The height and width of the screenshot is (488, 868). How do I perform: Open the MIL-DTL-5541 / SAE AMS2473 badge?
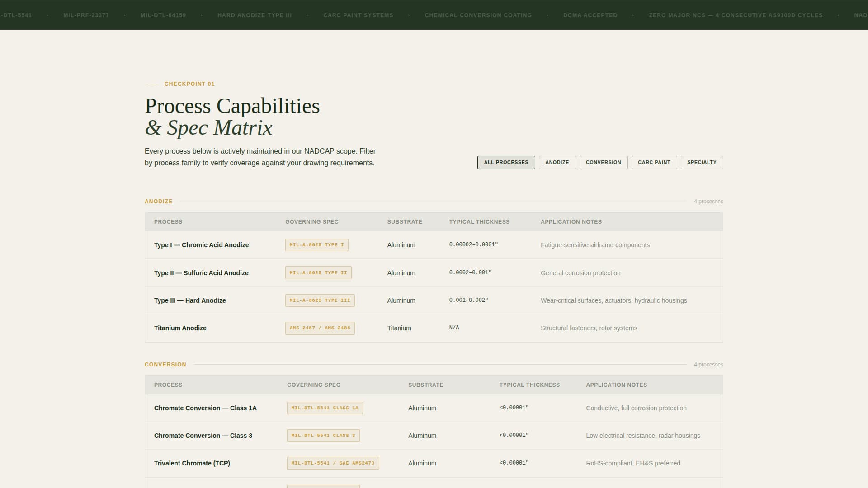click(333, 463)
